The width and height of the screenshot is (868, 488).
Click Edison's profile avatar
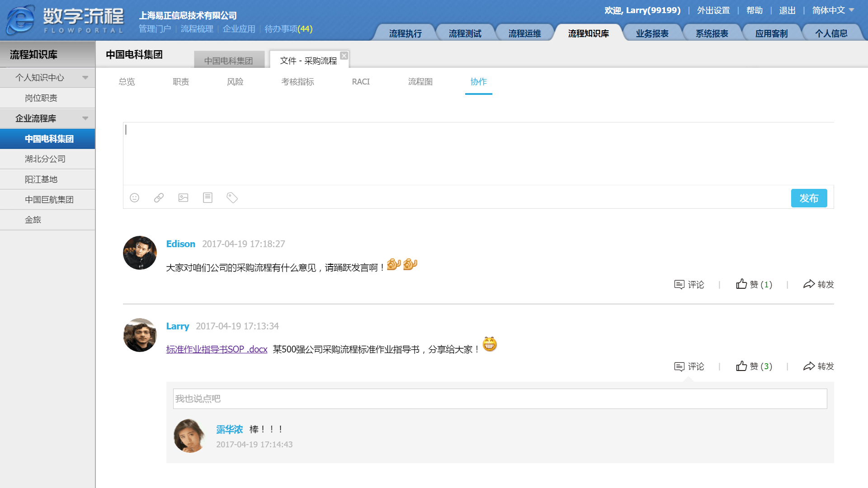(140, 253)
